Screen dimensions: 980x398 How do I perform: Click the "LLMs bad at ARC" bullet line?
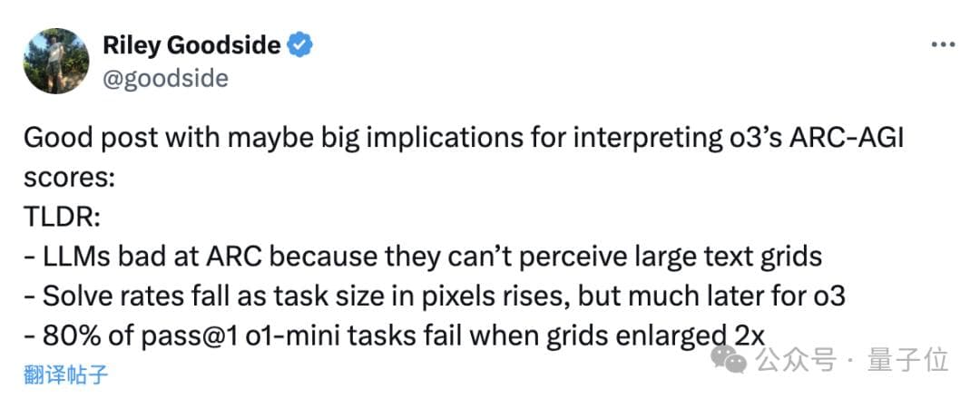click(x=422, y=257)
